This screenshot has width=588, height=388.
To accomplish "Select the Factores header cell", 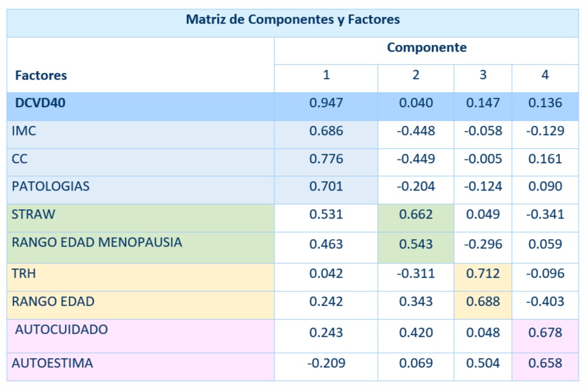I will click(41, 75).
